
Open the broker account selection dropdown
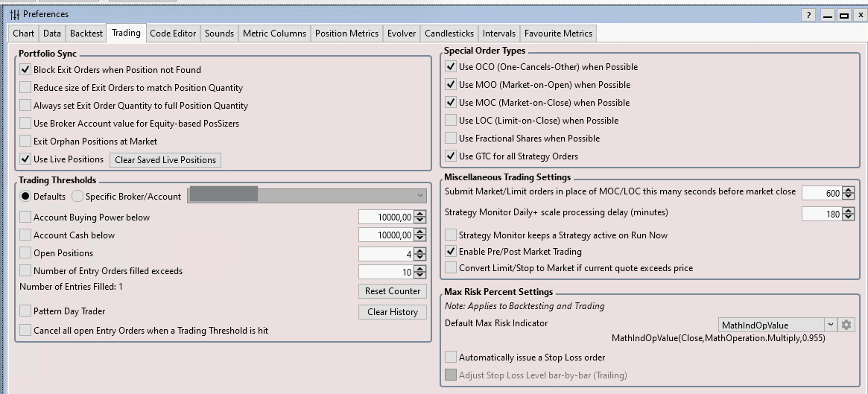click(x=420, y=196)
